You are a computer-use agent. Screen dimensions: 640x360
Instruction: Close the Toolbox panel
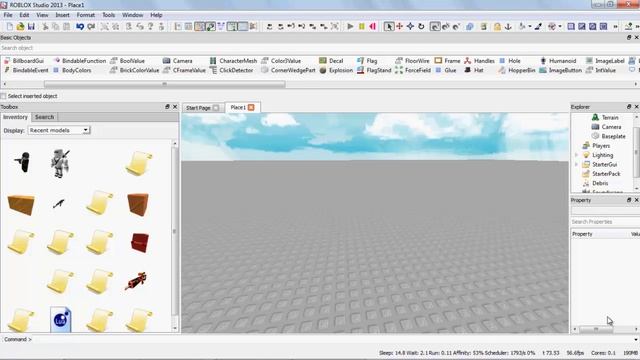pos(175,107)
